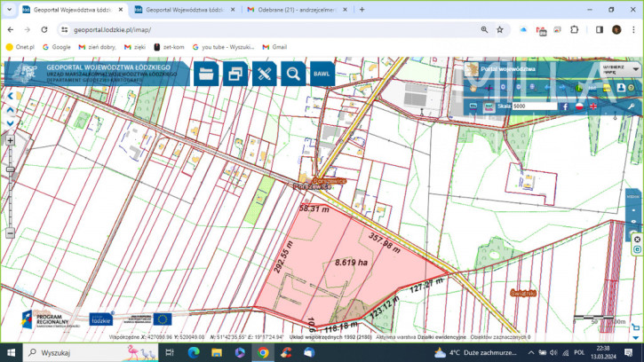Open the user login icon
The image size is (644, 362).
621,88
